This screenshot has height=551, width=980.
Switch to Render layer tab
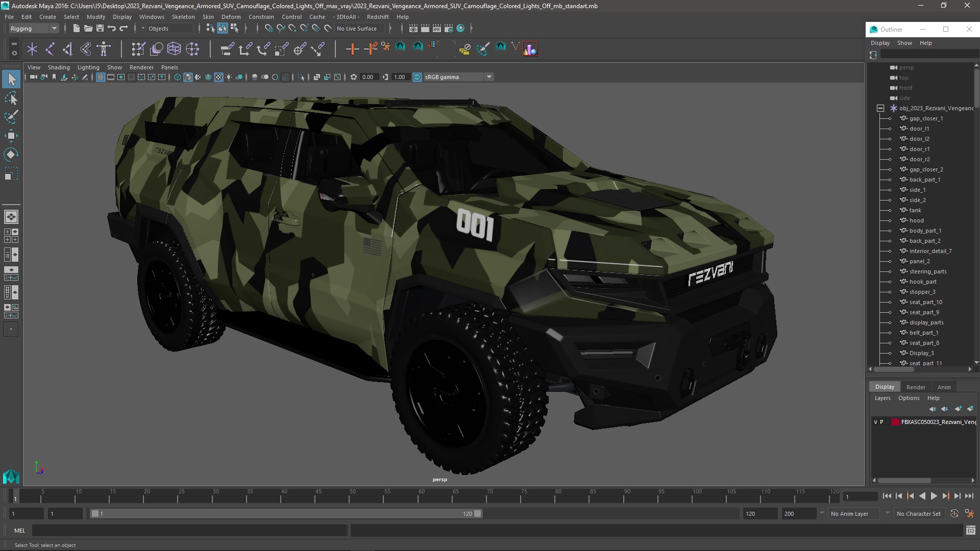point(915,387)
